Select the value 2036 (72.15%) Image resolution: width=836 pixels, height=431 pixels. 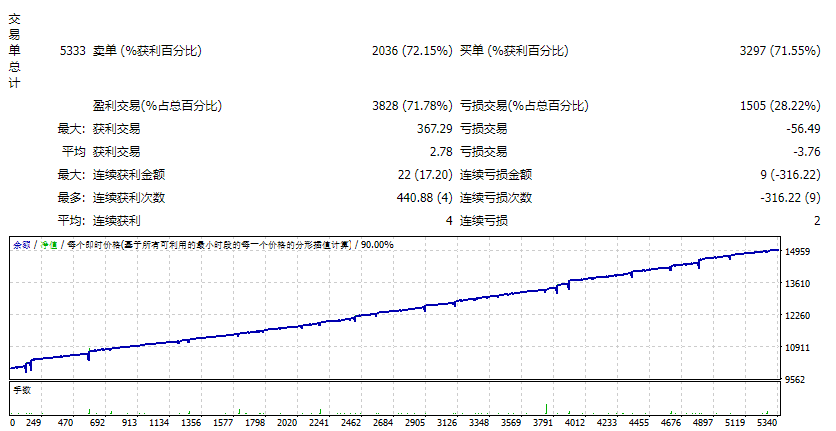point(412,51)
